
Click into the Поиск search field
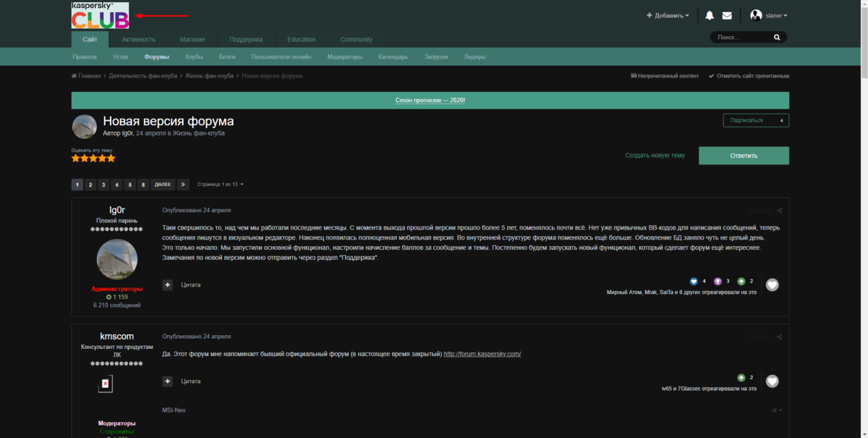(741, 37)
